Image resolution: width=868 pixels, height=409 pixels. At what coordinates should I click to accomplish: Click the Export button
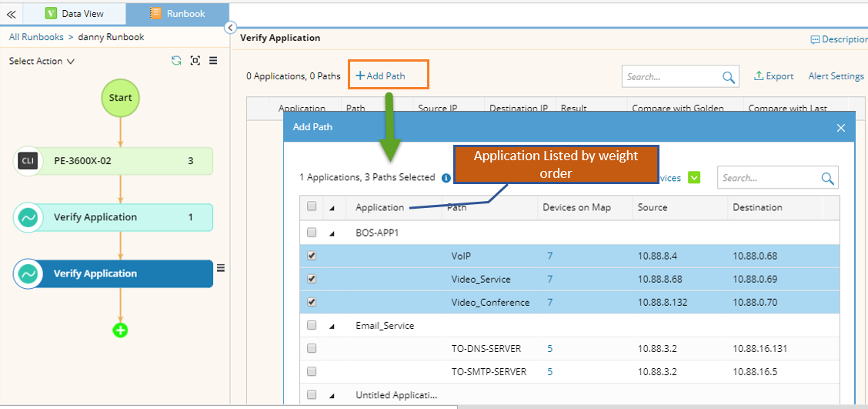tap(773, 76)
